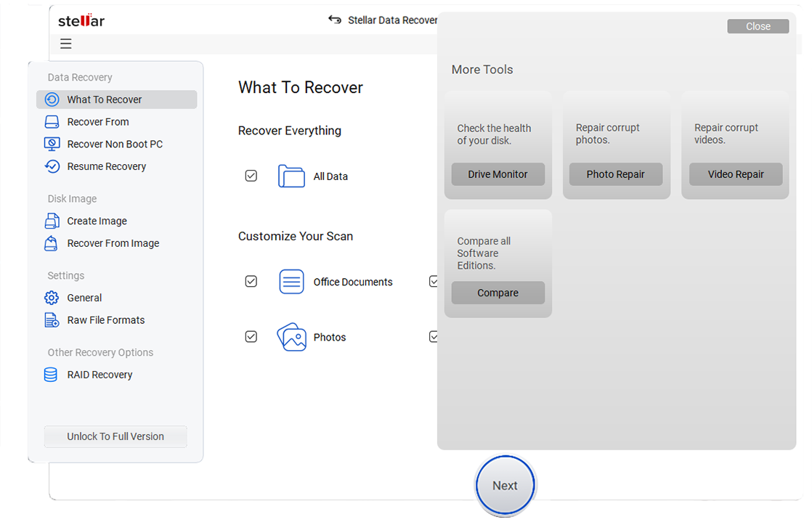Select the RAID Recovery database icon
This screenshot has height=525, width=812.
tap(51, 375)
